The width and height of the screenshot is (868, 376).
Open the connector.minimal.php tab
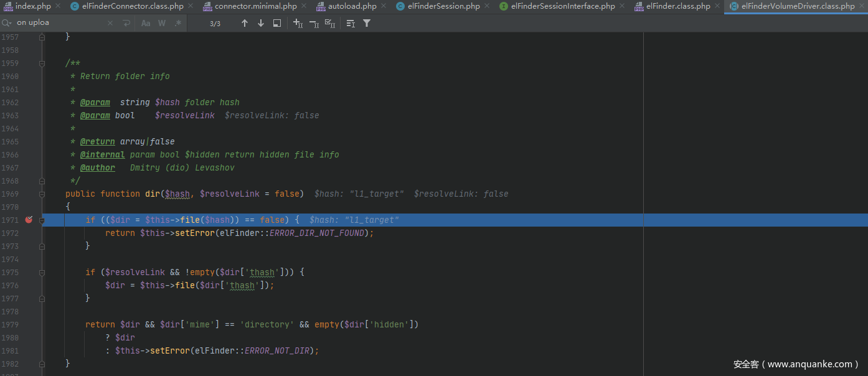click(255, 6)
